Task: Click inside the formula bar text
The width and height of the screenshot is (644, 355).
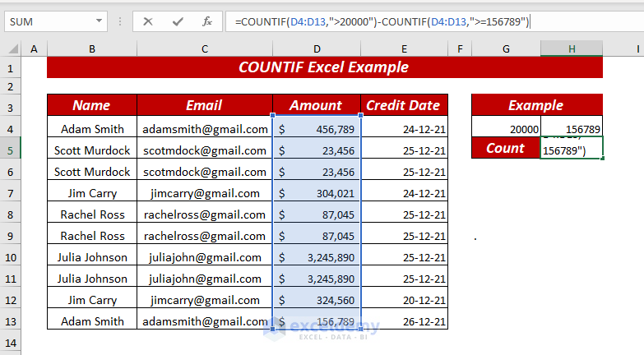Action: pyautogui.click(x=382, y=21)
